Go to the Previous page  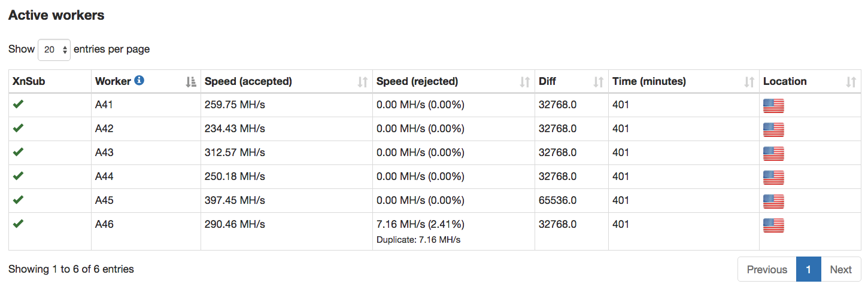(767, 269)
